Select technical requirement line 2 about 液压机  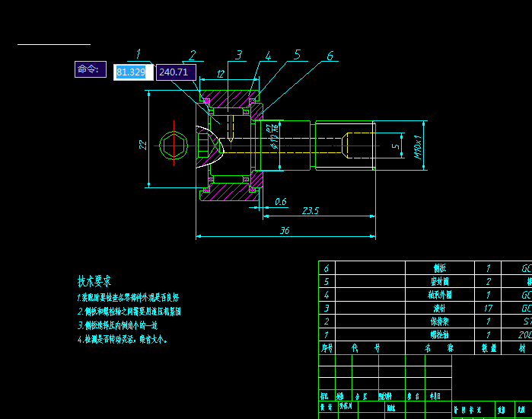129,312
